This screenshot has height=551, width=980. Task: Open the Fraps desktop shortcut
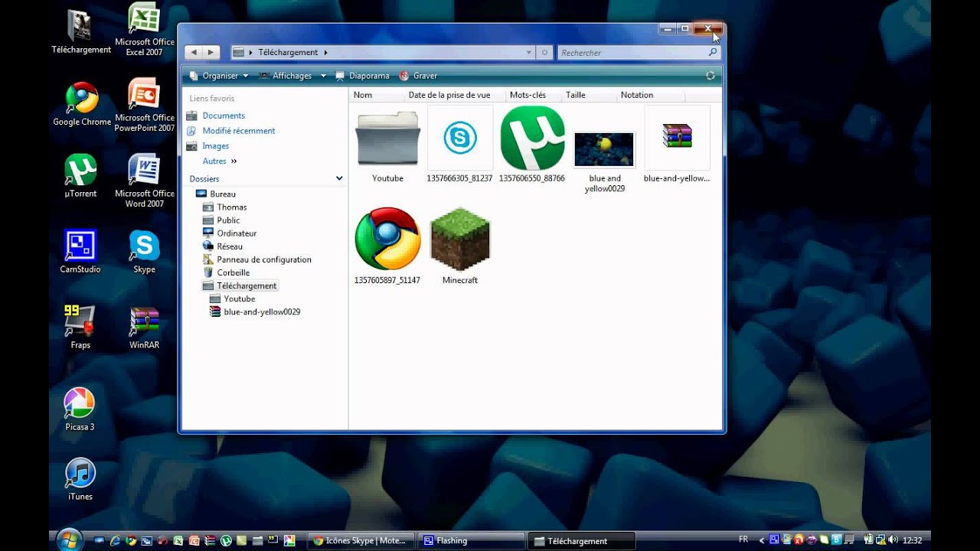tap(80, 328)
